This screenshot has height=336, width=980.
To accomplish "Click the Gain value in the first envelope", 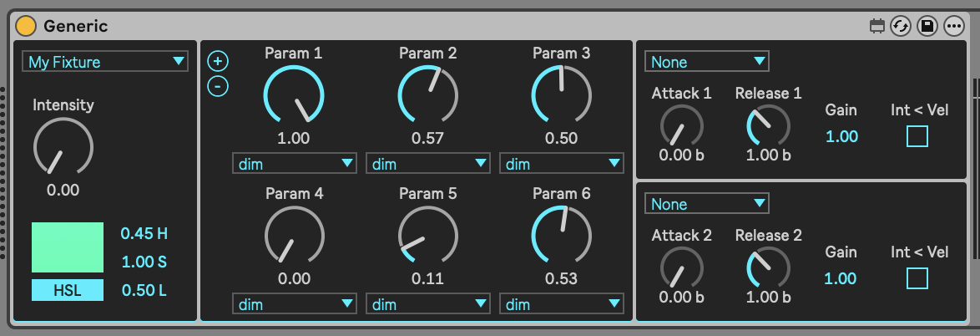I will click(841, 136).
